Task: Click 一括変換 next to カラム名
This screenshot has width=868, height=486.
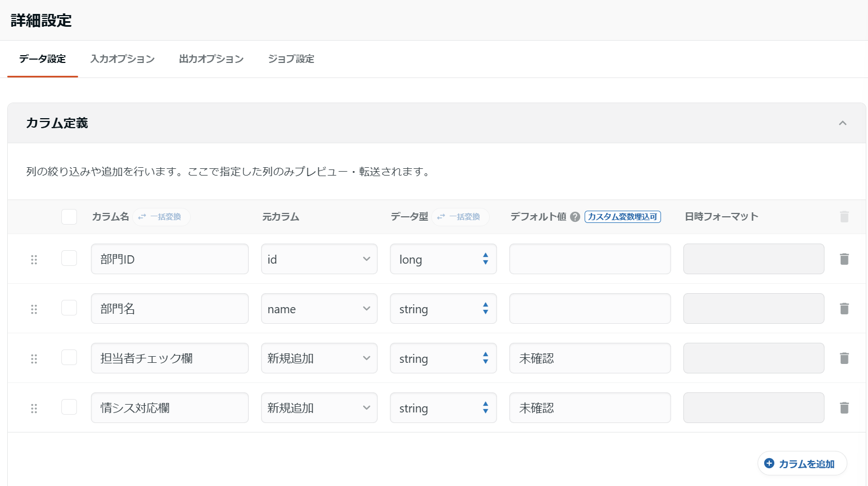Action: pyautogui.click(x=161, y=217)
